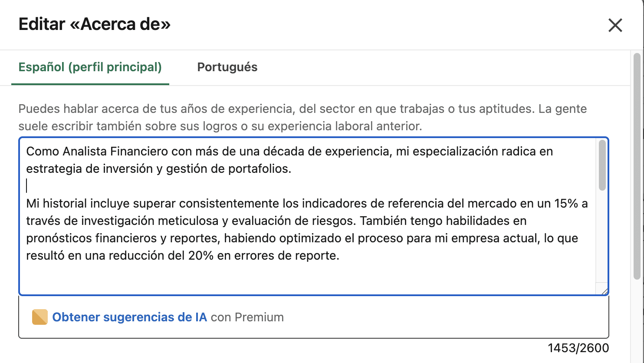Click the "20%" figure in the text
The width and height of the screenshot is (644, 363).
[200, 256]
